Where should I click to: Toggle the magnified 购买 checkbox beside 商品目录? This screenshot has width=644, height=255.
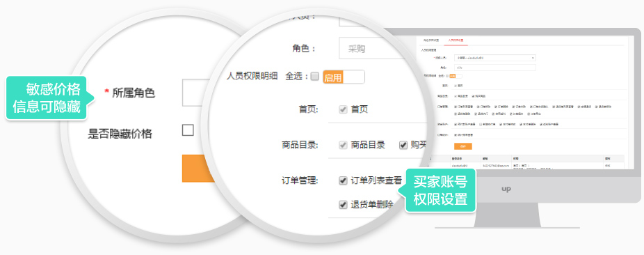403,145
